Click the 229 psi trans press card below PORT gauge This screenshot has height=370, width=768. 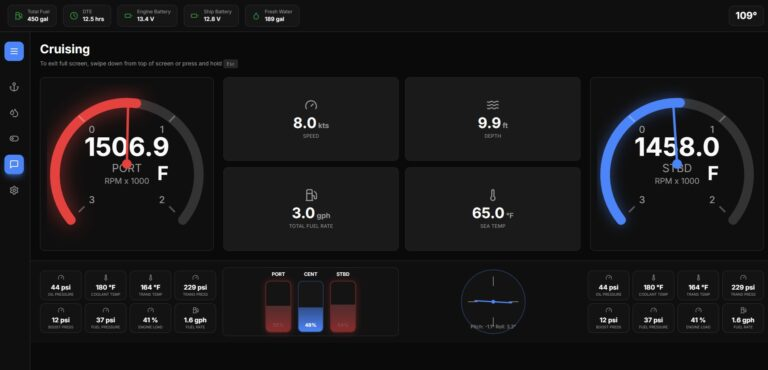(x=195, y=285)
